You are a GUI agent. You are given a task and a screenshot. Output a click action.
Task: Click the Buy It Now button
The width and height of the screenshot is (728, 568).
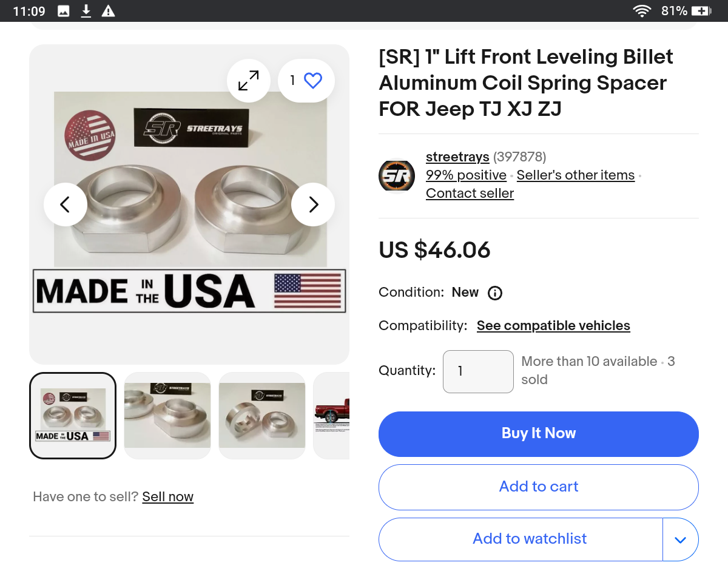(539, 434)
